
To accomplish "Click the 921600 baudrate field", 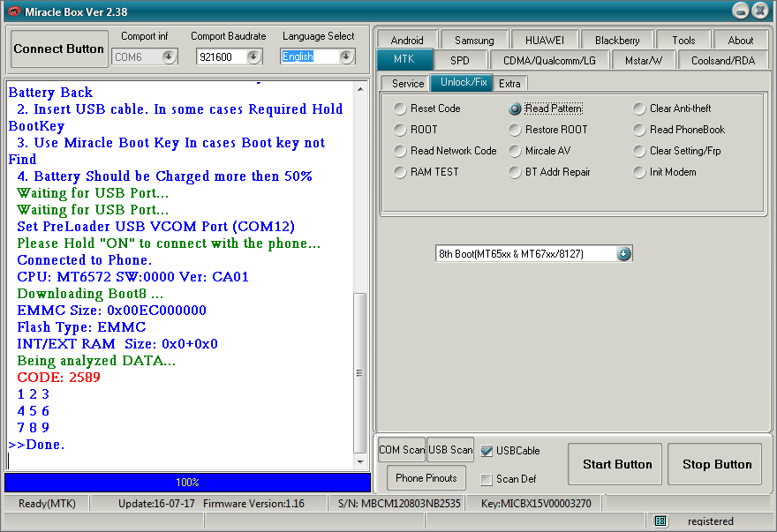I will coord(221,57).
